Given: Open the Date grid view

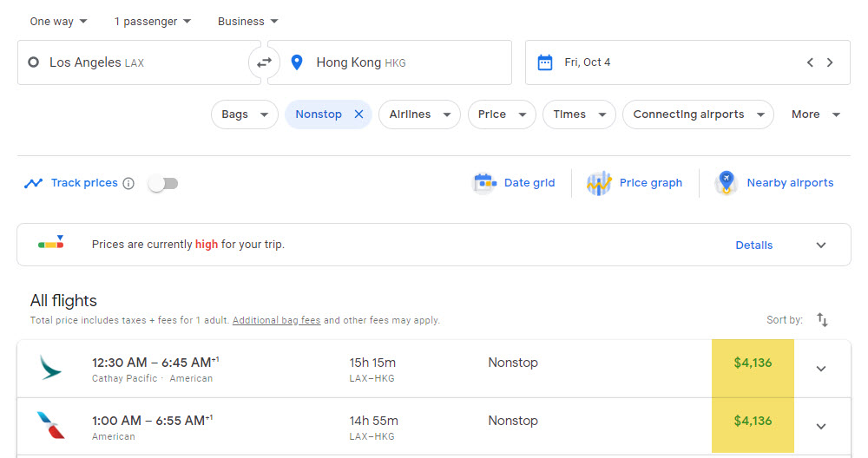Looking at the screenshot, I should click(x=513, y=183).
